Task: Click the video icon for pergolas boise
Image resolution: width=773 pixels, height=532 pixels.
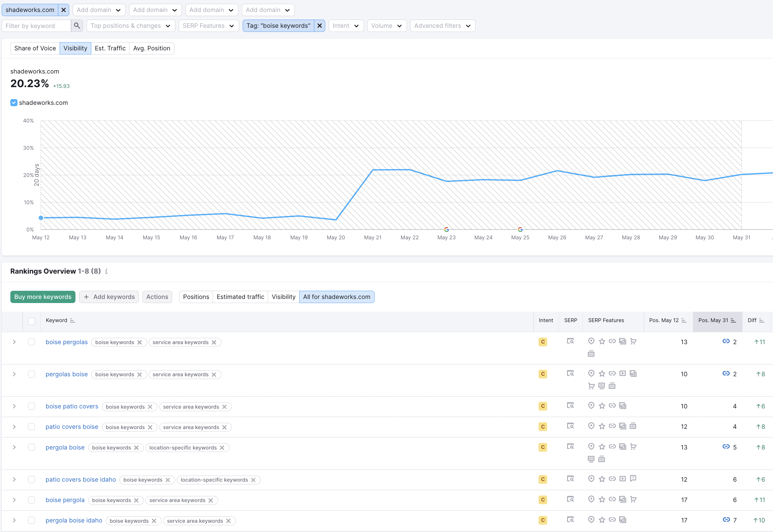Action: tap(623, 373)
